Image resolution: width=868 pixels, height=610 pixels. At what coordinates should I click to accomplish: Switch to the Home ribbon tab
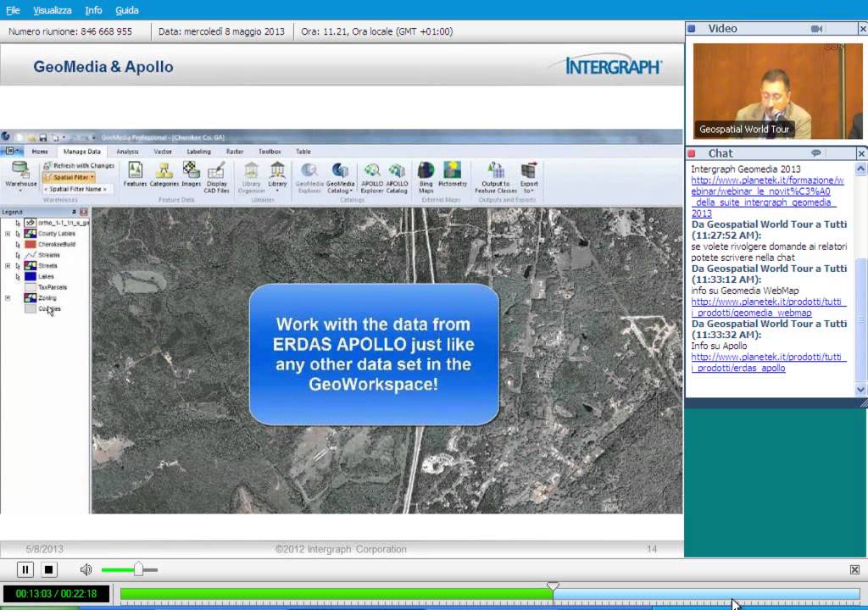tap(40, 151)
